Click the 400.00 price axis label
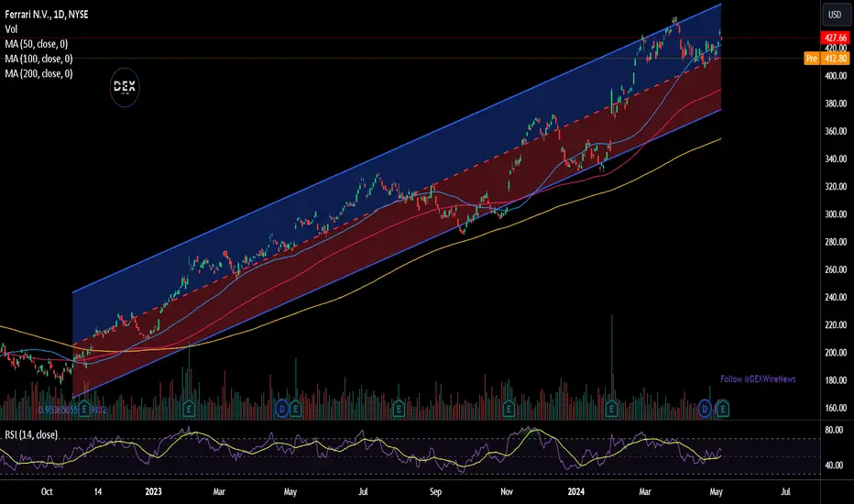Image resolution: width=854 pixels, height=504 pixels. [836, 76]
